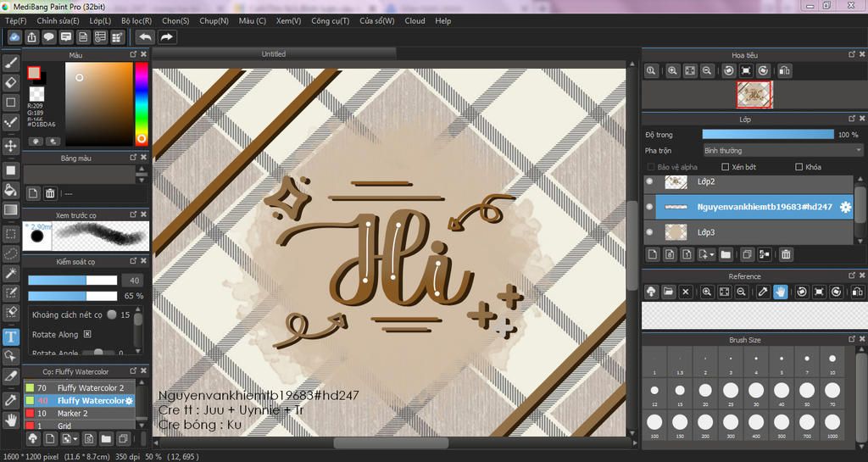Screen dimensions: 868x462
Task: Select the Magic Wand tool
Action: 10,273
